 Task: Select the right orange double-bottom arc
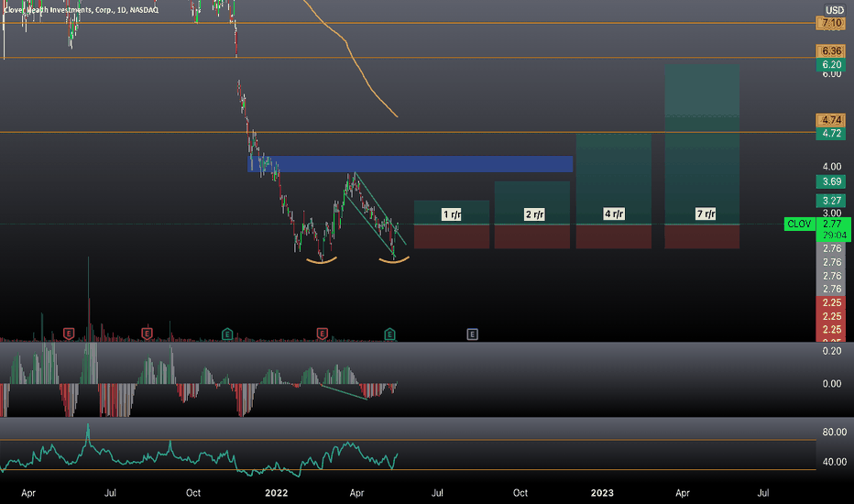[394, 260]
